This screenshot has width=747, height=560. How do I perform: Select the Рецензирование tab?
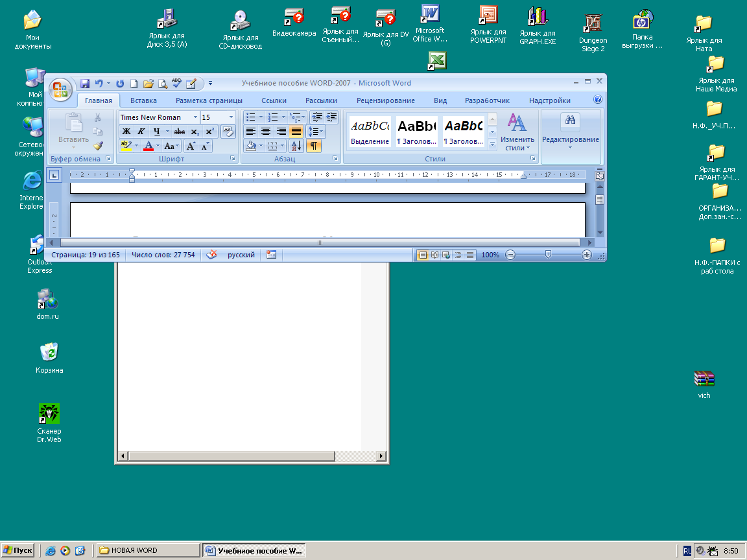pos(385,100)
